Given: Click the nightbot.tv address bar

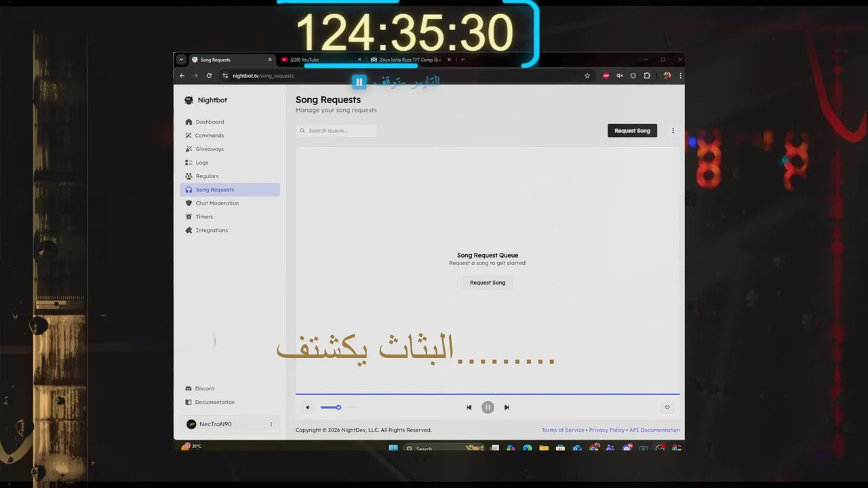Looking at the screenshot, I should [407, 76].
